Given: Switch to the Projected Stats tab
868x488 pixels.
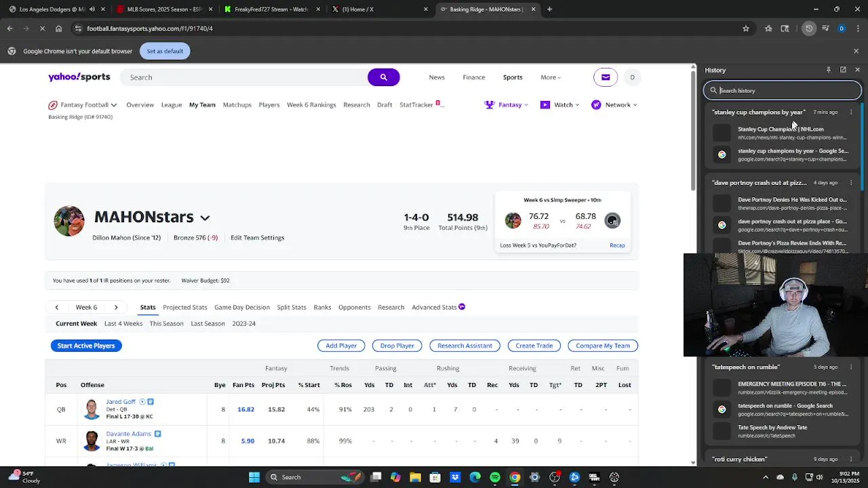Looking at the screenshot, I should pyautogui.click(x=184, y=308).
